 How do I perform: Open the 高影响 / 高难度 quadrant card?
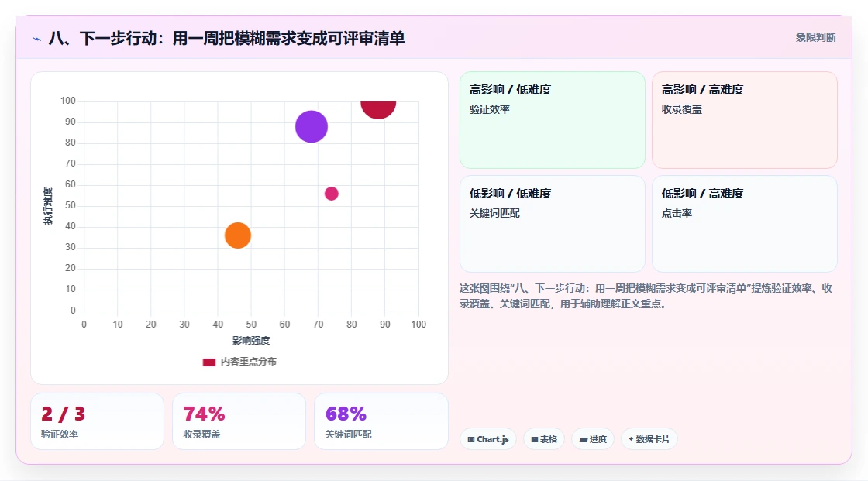pos(744,120)
